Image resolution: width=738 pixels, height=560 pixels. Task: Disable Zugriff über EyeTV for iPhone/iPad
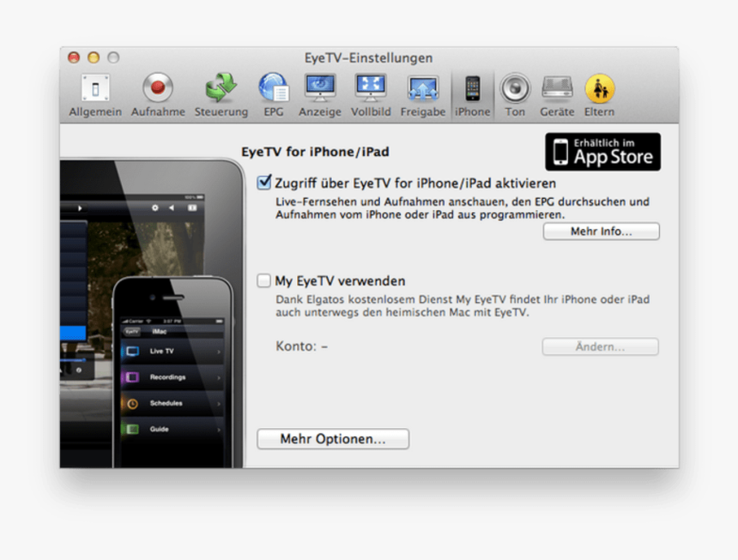click(264, 183)
